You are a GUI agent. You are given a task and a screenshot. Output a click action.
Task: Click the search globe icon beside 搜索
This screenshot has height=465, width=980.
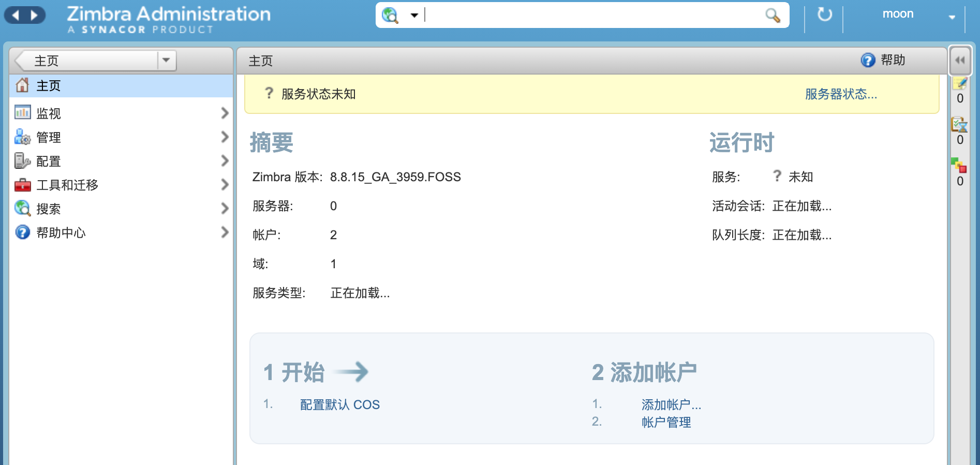click(22, 208)
